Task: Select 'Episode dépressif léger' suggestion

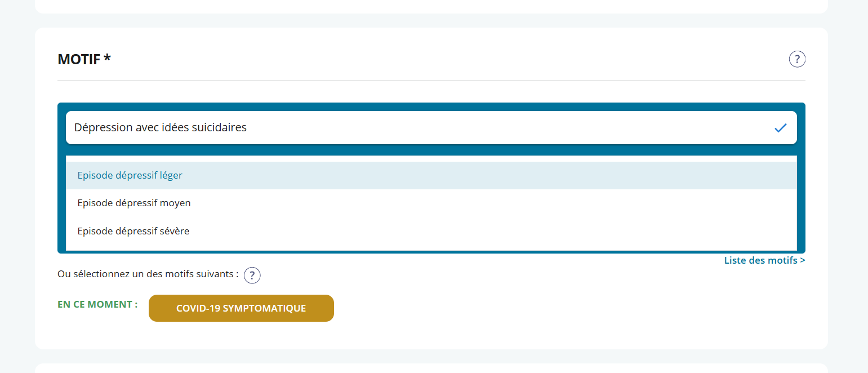Action: [130, 175]
